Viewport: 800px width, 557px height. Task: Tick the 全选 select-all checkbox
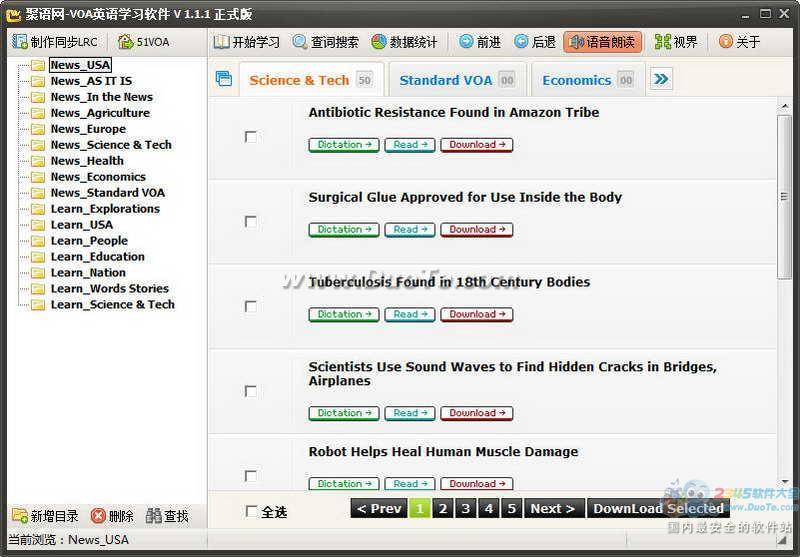pos(251,511)
